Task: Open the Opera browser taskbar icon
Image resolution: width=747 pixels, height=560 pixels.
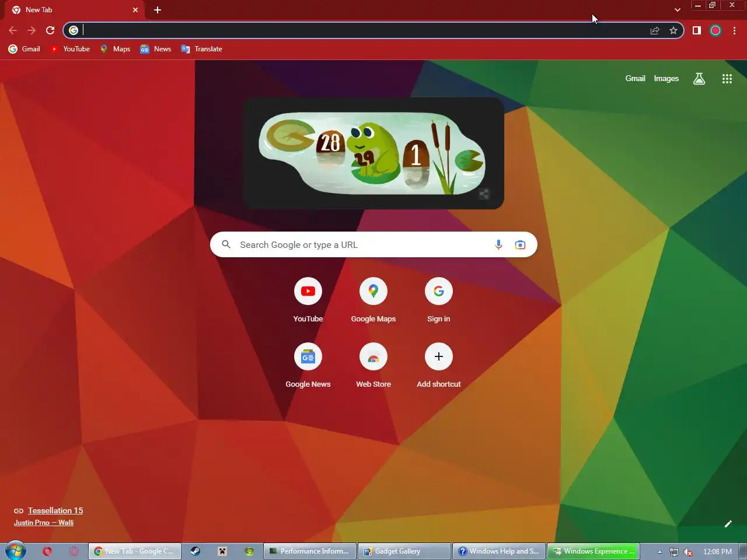Action: coord(47,551)
